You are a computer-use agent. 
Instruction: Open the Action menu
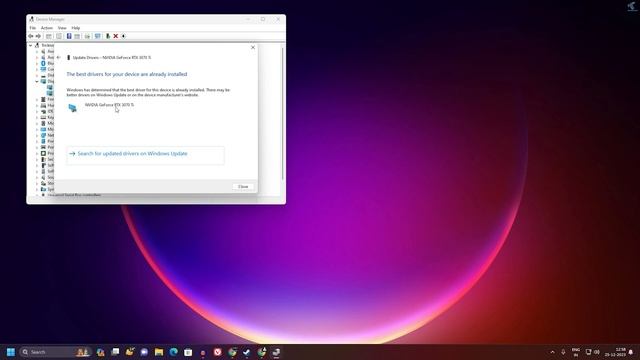[47, 28]
